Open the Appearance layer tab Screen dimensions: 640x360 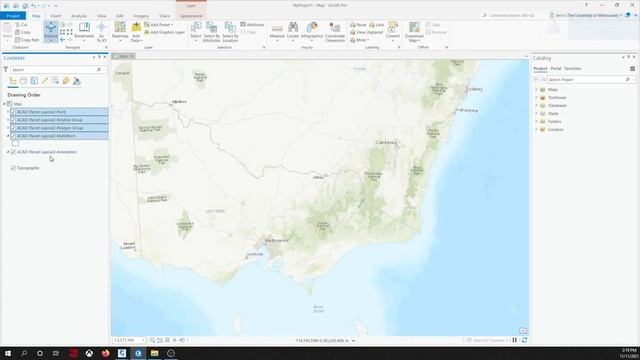pyautogui.click(x=191, y=16)
